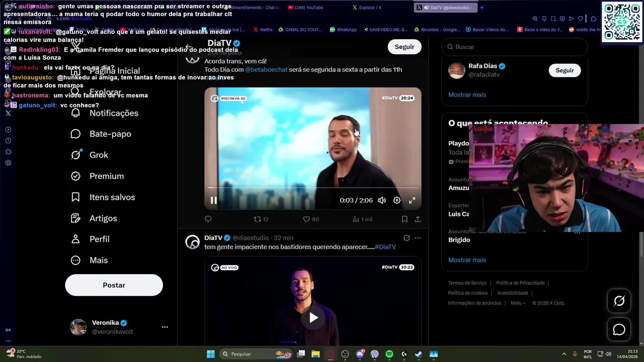Image resolution: width=644 pixels, height=362 pixels.
Task: Open the Netflix bookmark
Action: [263, 30]
